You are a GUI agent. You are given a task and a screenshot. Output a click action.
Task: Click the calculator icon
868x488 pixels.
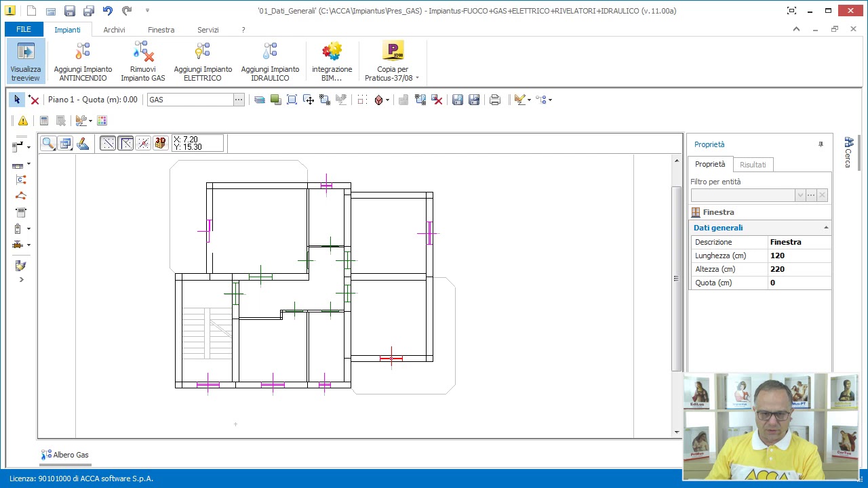click(44, 121)
